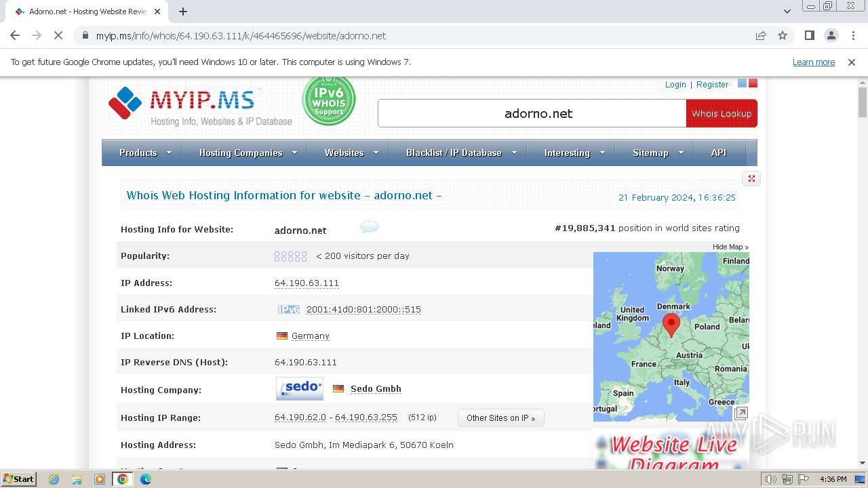Open the Windows Start menu
The image size is (868, 488).
coord(19,479)
